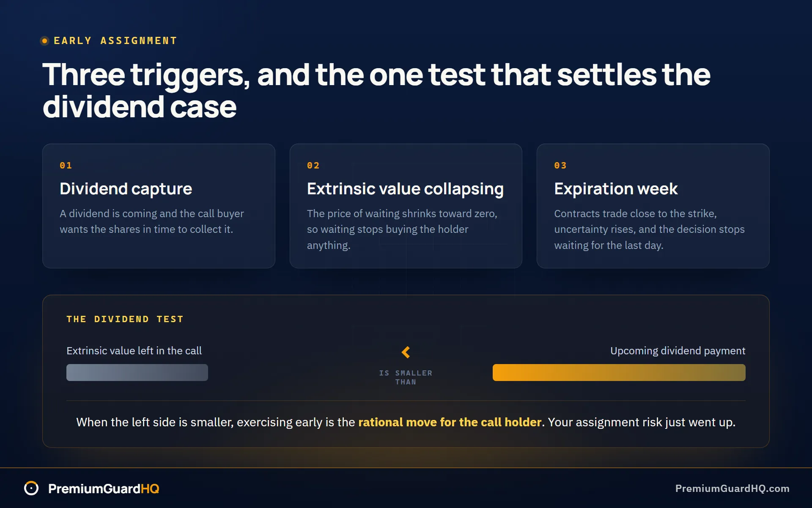The image size is (812, 508).
Task: Click the Is Smaller Than caption
Action: point(406,377)
